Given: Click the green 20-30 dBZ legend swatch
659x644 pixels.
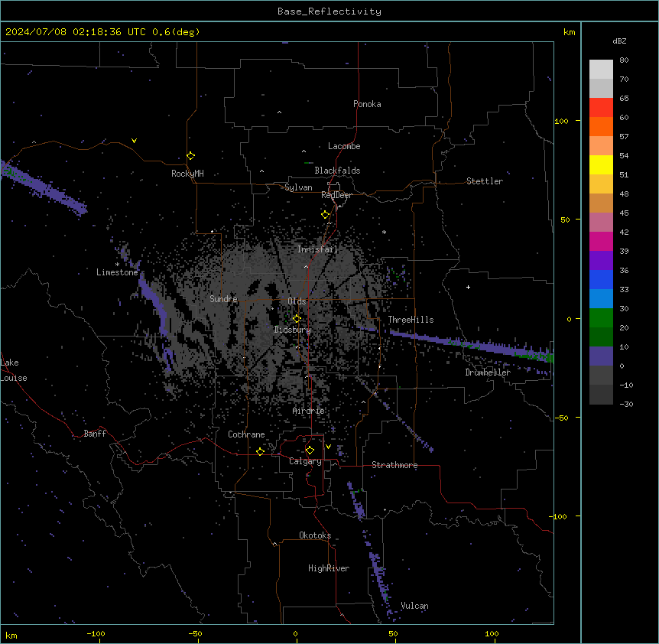Looking at the screenshot, I should (x=601, y=317).
